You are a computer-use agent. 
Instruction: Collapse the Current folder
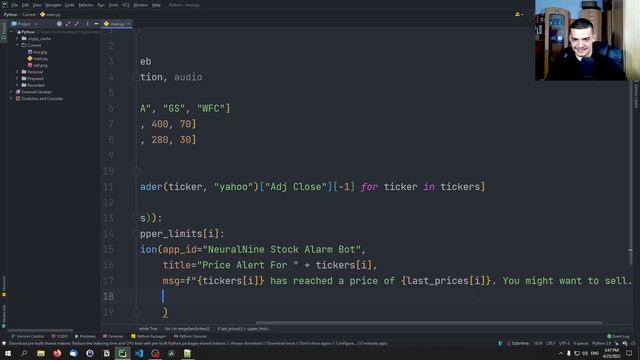tap(18, 45)
